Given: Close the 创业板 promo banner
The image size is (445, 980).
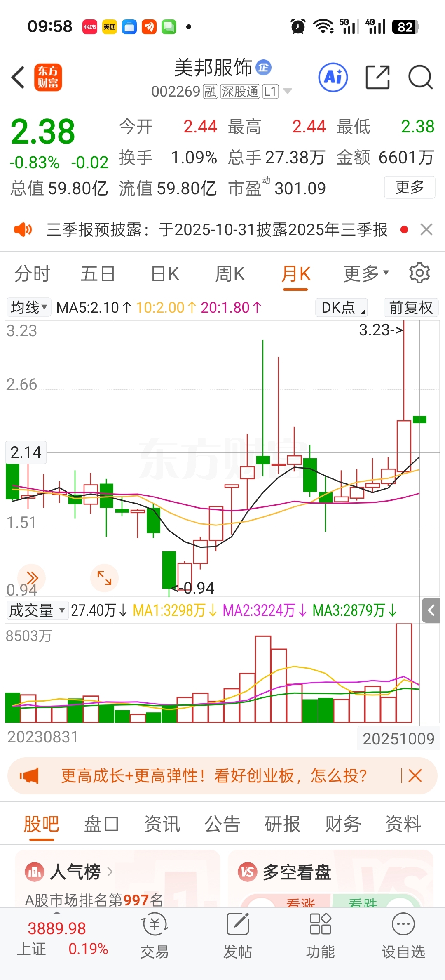Looking at the screenshot, I should click(415, 776).
